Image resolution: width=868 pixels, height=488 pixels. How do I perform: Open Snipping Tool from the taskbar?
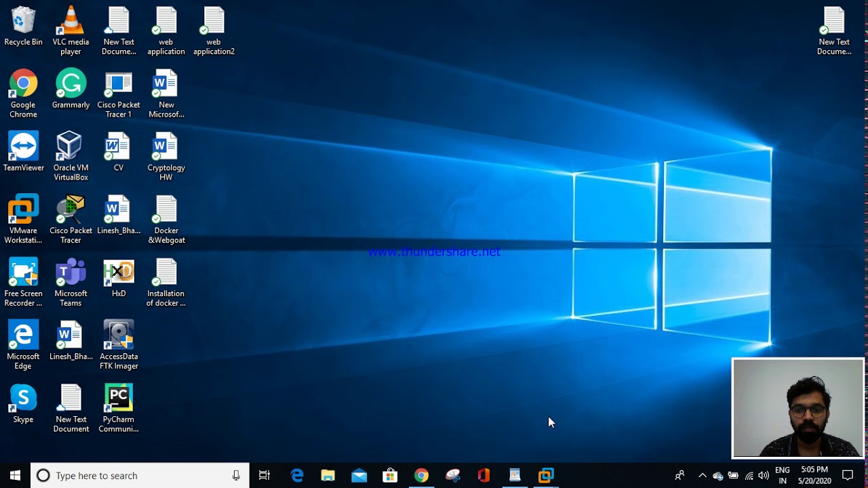(452, 476)
